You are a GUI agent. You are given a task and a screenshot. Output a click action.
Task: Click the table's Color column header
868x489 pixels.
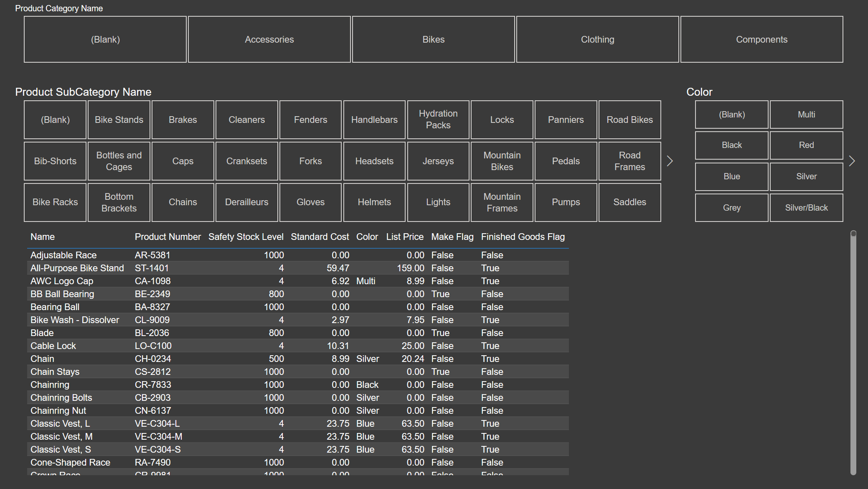(x=367, y=237)
